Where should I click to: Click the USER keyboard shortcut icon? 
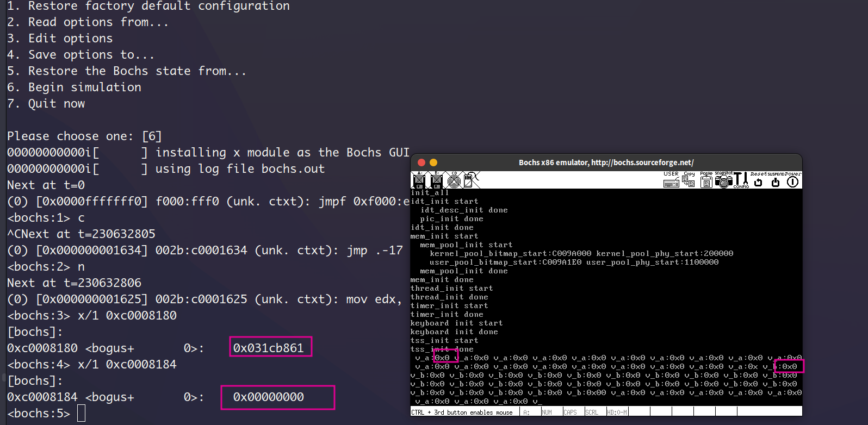(671, 180)
